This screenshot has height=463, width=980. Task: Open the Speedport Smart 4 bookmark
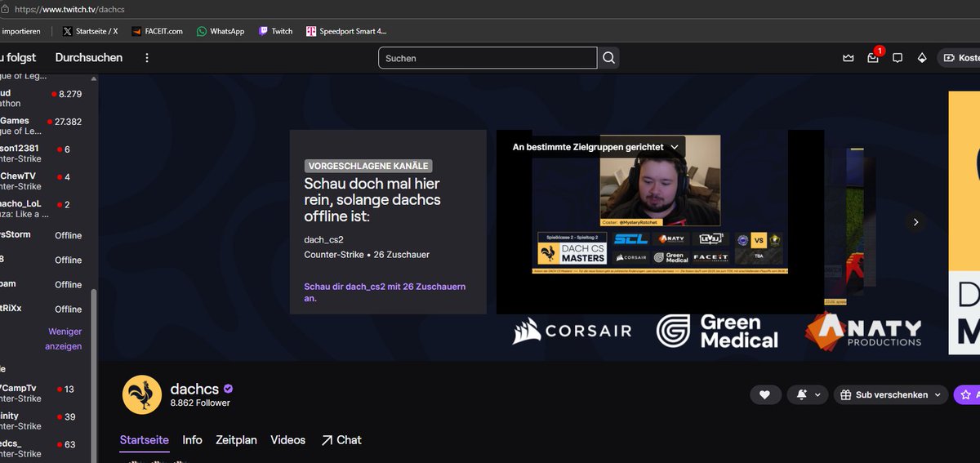pos(346,31)
